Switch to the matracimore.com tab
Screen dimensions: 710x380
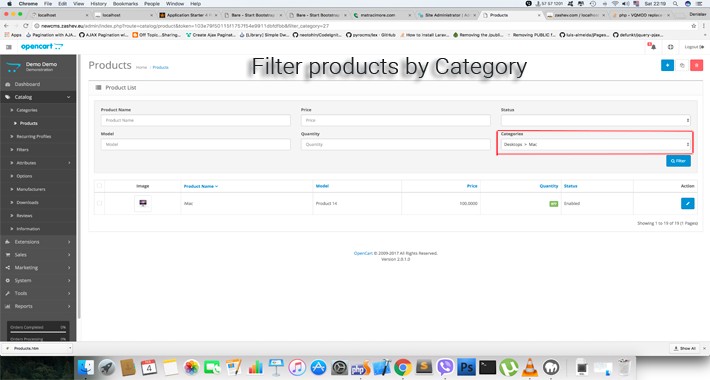382,15
